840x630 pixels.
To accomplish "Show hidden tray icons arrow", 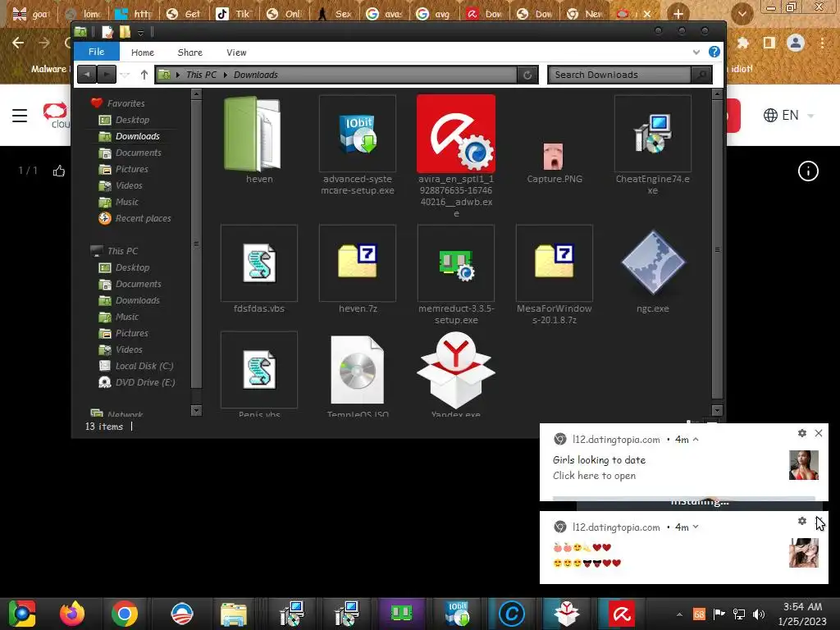I will [678, 614].
